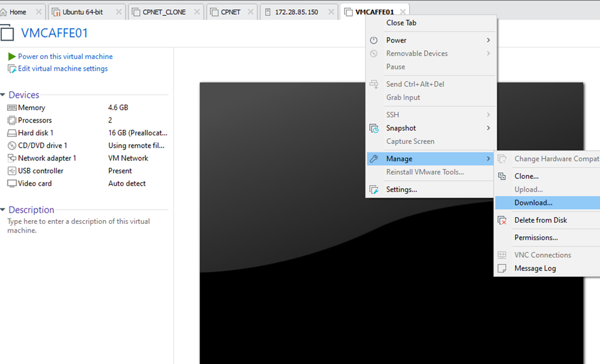Screen dimensions: 600x364
Task: Click the Network adapter 1 icon
Action: tap(12, 158)
